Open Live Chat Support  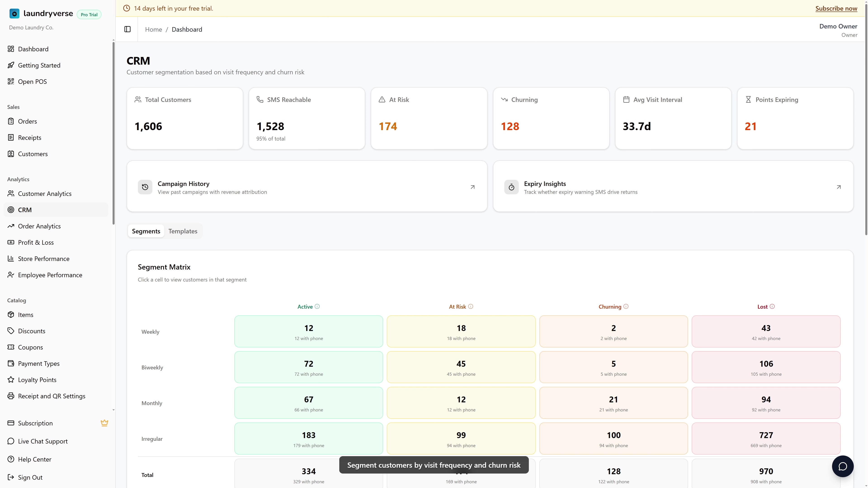[x=56, y=441]
